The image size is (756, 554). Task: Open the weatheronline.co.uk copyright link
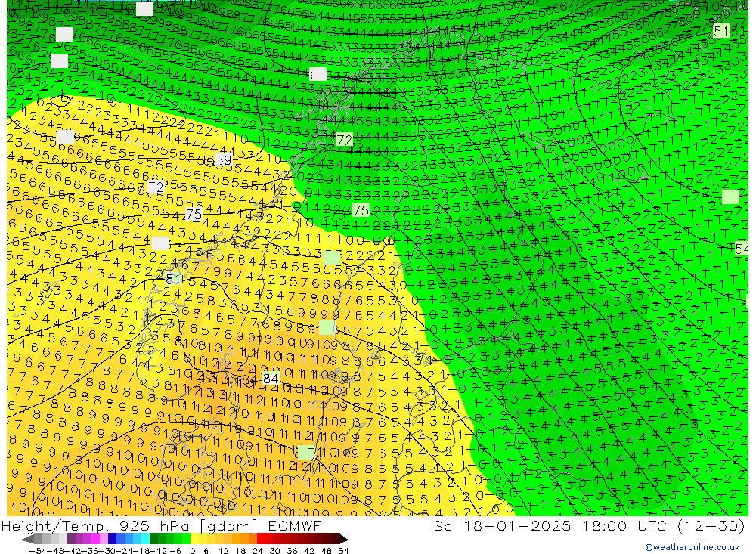click(692, 547)
